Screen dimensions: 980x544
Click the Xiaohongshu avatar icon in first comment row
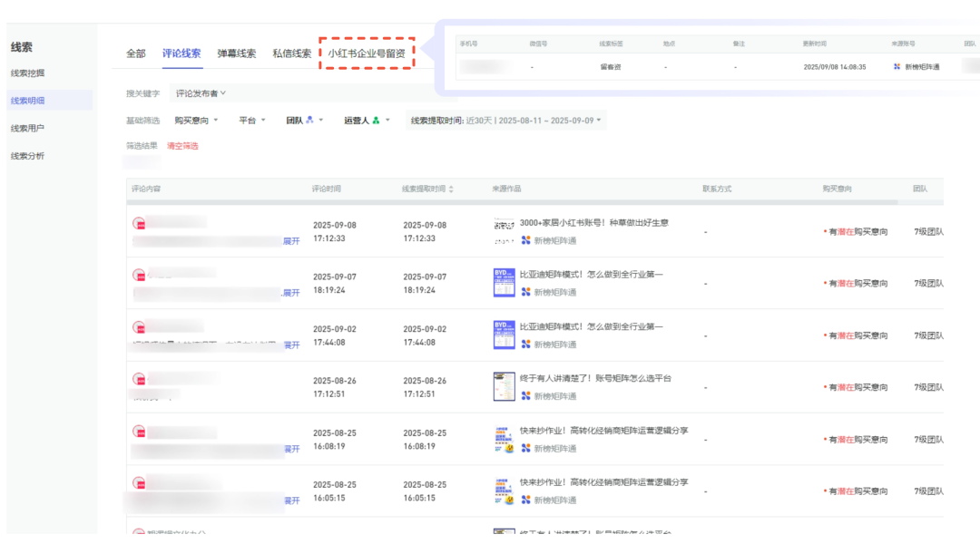point(139,223)
